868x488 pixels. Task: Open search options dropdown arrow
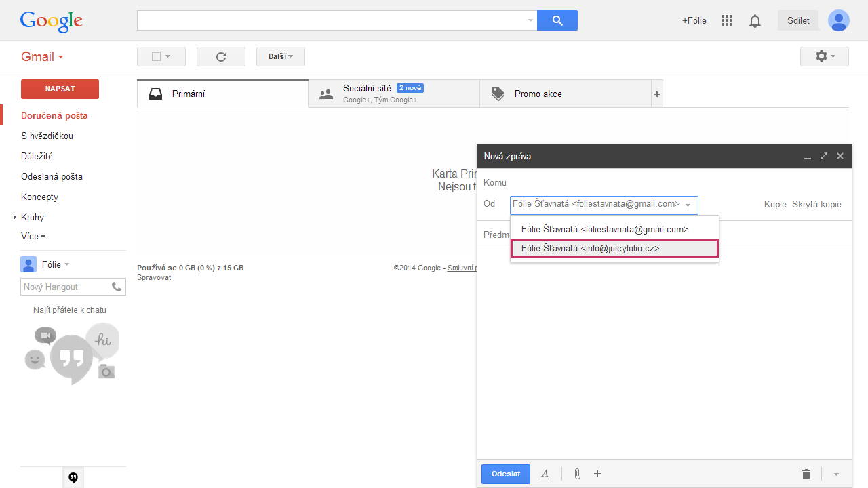click(530, 20)
